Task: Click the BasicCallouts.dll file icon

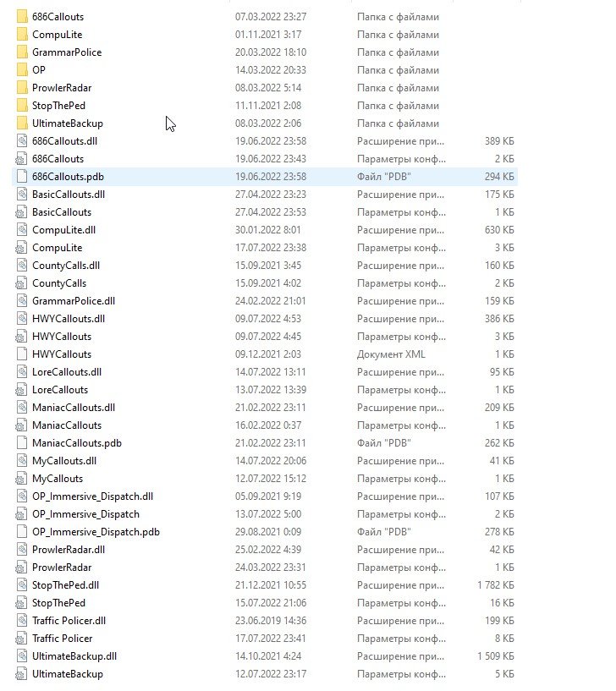Action: point(22,195)
